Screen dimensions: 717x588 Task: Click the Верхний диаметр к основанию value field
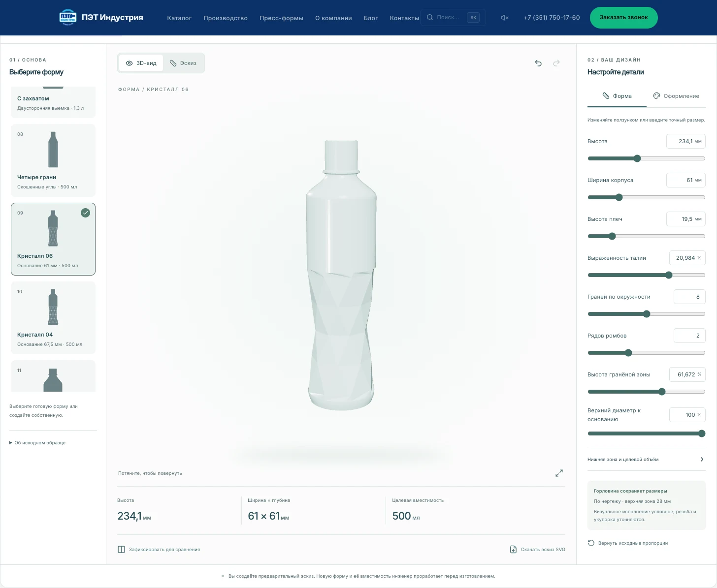pyautogui.click(x=687, y=415)
